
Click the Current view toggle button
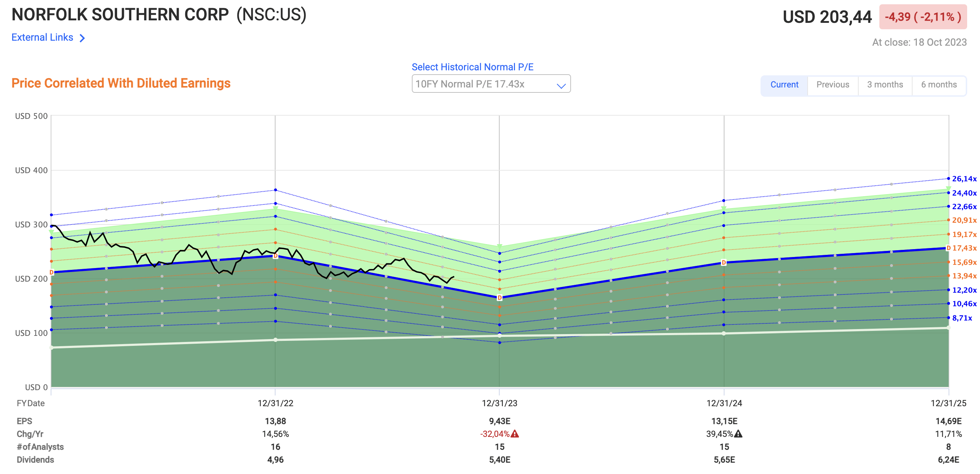click(784, 85)
